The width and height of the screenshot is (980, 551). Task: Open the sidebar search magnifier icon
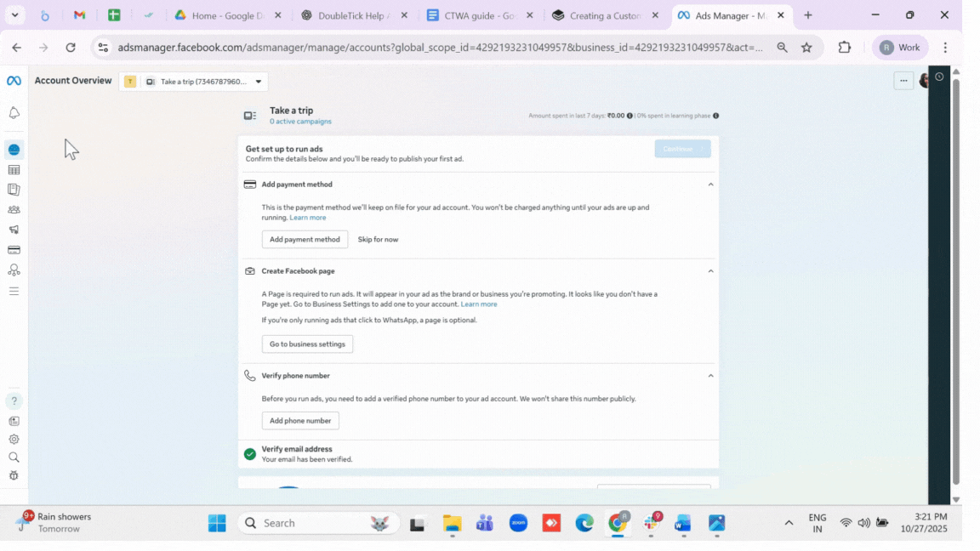coord(14,457)
